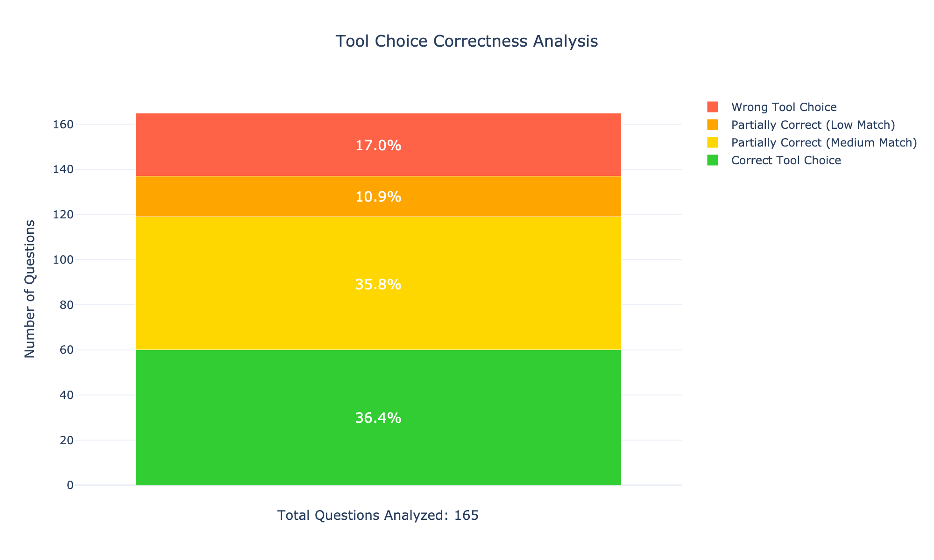Click the yellow Medium Match legend swatch
The height and width of the screenshot is (560, 934).
point(713,142)
